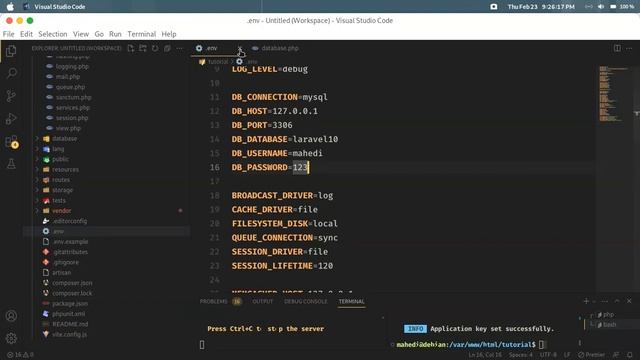Open session.php in Explorer
The height and width of the screenshot is (360, 640).
(72, 118)
